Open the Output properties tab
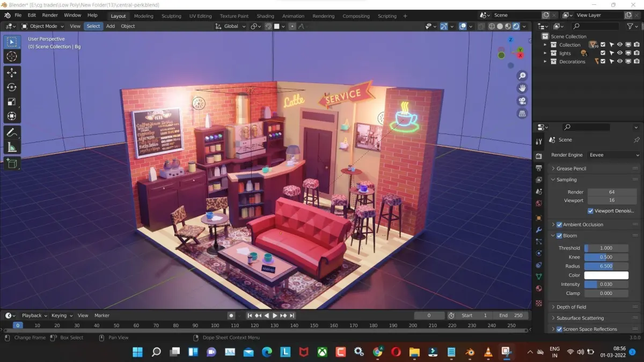Screen dimensions: 644x362 (539, 168)
